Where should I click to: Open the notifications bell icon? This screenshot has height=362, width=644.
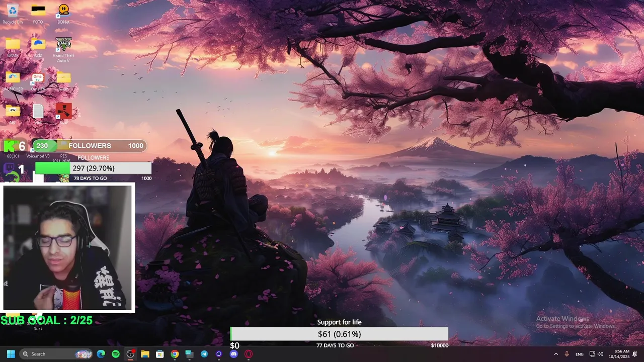[x=635, y=354]
